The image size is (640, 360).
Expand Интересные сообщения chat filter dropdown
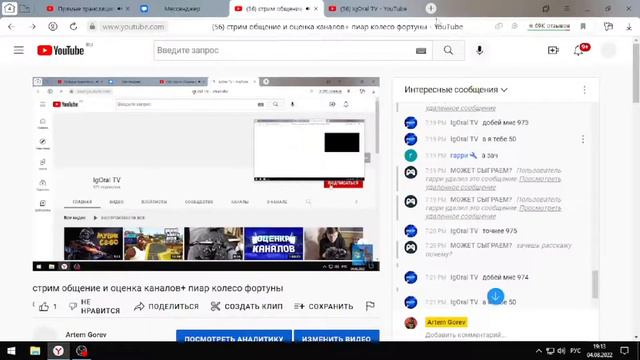pos(456,90)
